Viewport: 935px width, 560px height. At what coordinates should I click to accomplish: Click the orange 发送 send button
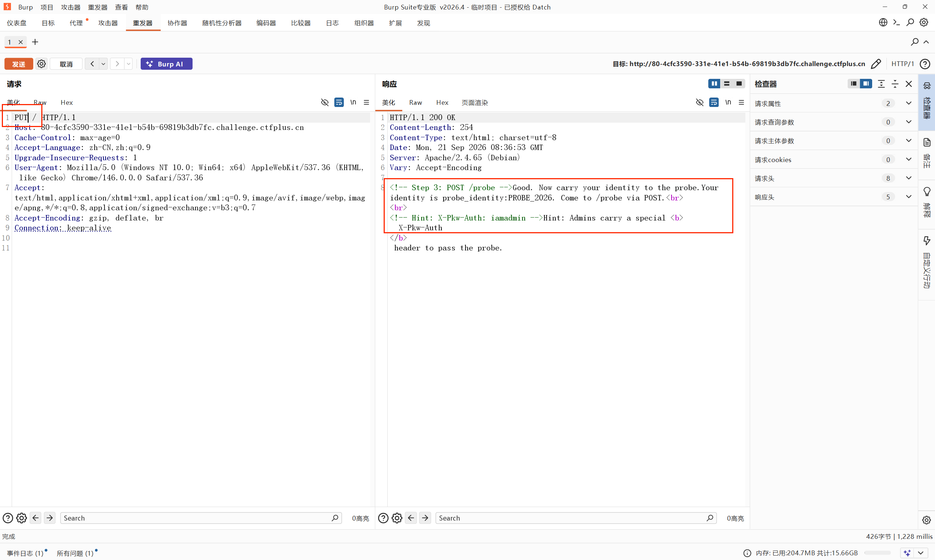tap(19, 64)
